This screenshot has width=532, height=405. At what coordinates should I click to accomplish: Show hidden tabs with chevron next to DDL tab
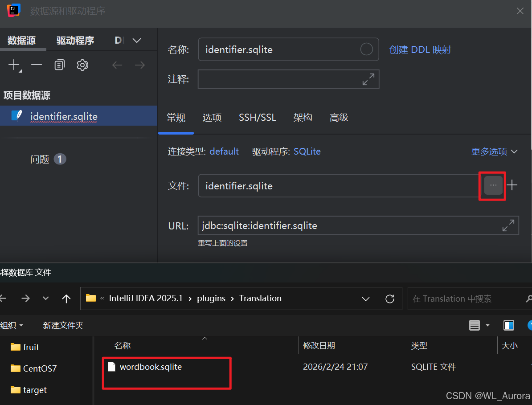[137, 41]
